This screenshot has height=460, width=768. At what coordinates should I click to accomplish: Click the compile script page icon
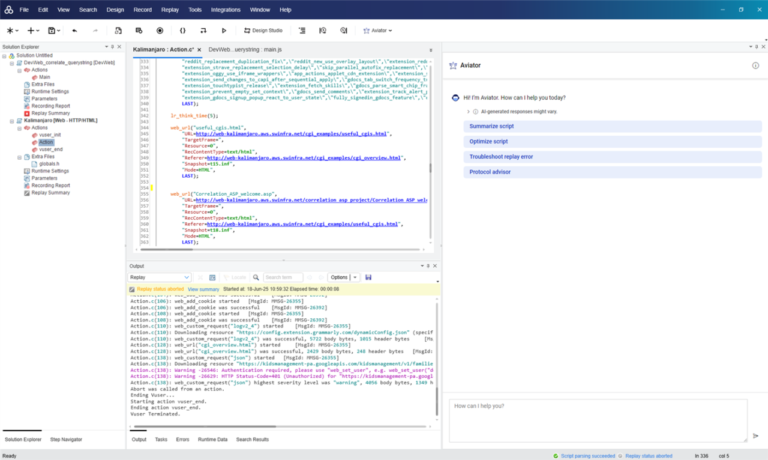118,30
